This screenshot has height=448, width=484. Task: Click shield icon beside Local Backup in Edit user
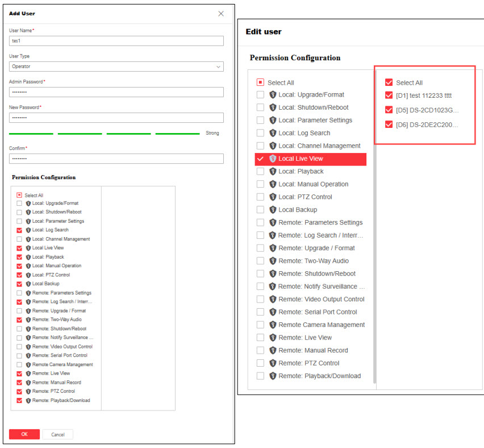pos(273,210)
